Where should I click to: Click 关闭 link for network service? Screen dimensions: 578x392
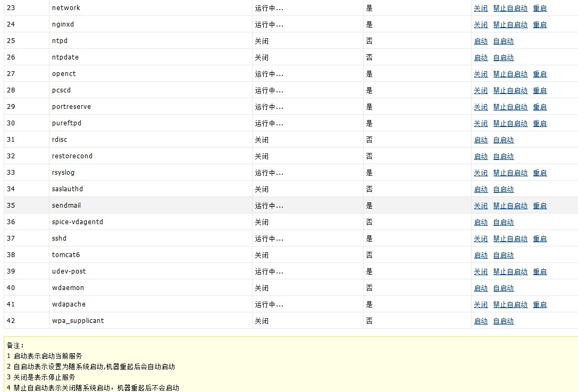tap(481, 8)
